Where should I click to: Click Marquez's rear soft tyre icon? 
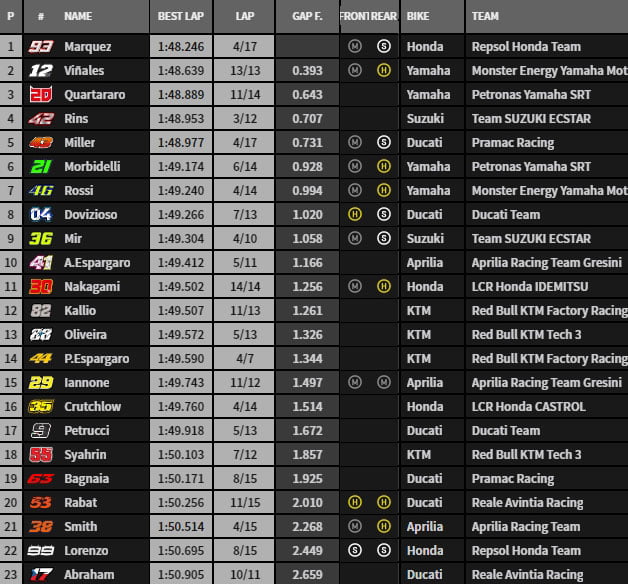[383, 47]
